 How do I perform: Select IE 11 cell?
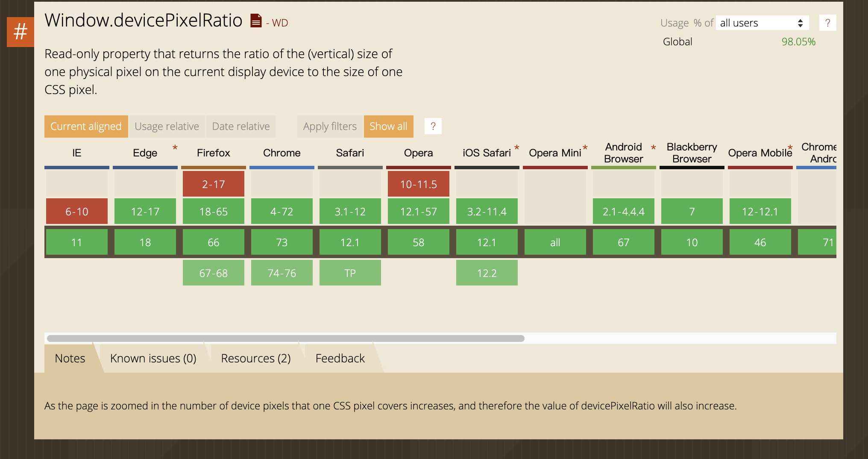click(77, 242)
